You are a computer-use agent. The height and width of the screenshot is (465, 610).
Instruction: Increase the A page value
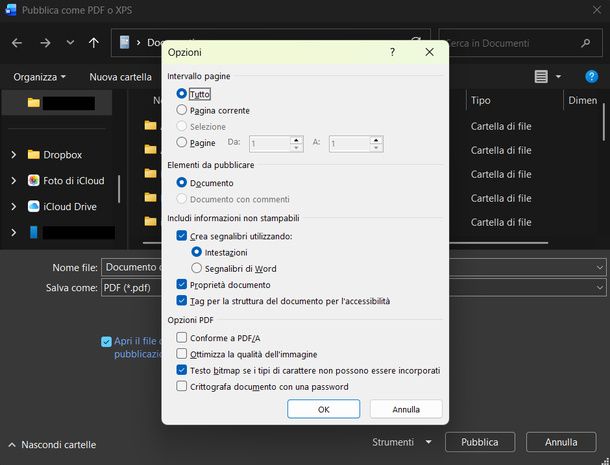376,140
